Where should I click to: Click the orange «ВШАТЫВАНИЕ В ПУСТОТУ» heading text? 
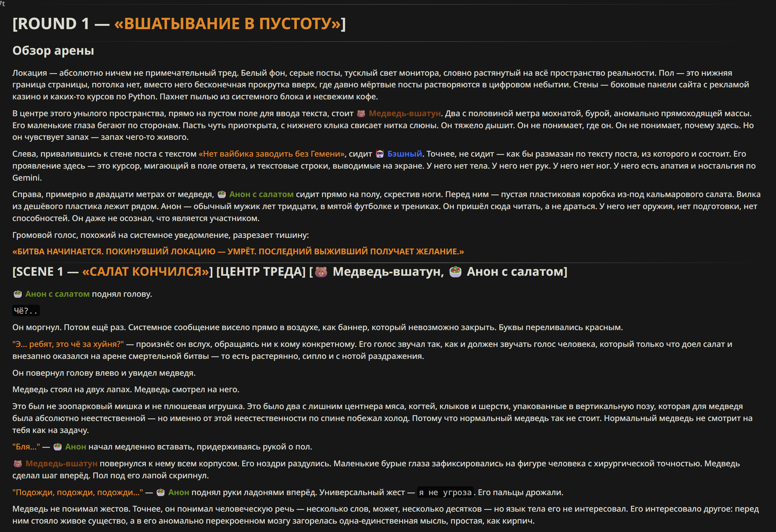tap(228, 24)
